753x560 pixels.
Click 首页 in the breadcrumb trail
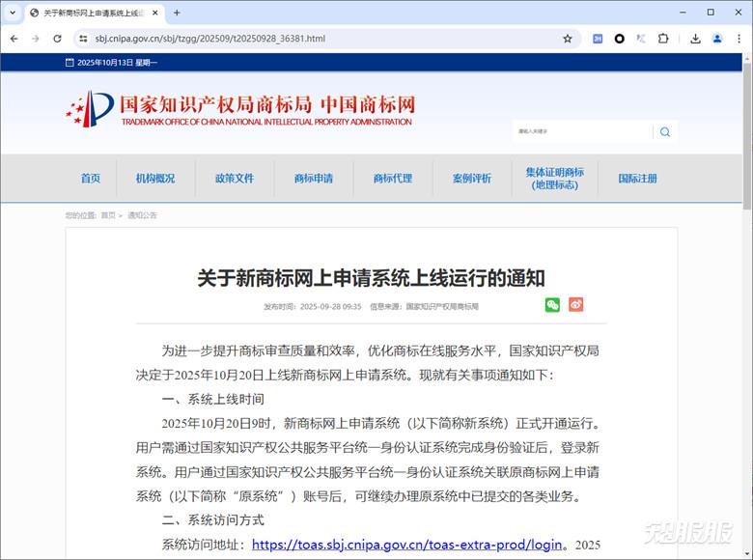coord(108,215)
